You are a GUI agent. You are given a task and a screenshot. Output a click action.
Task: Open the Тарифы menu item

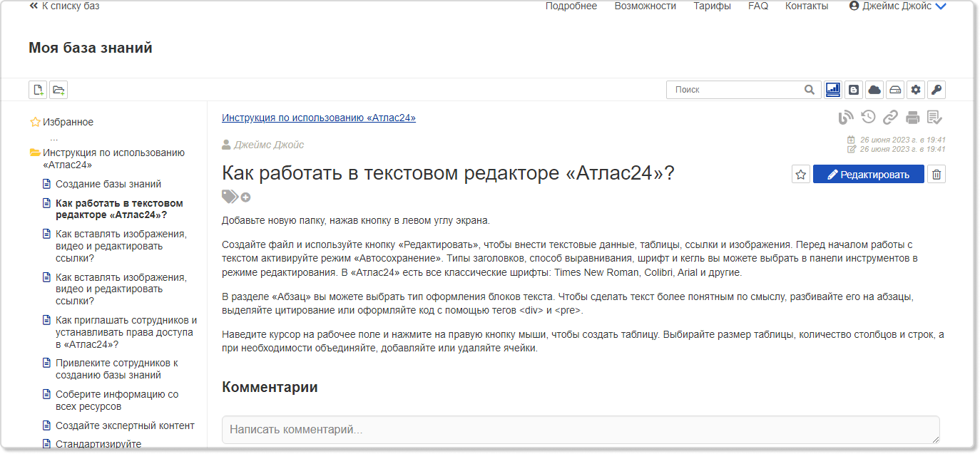click(712, 6)
